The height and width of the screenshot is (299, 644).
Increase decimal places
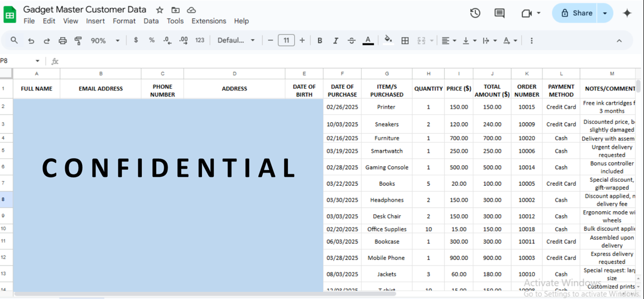click(x=183, y=40)
